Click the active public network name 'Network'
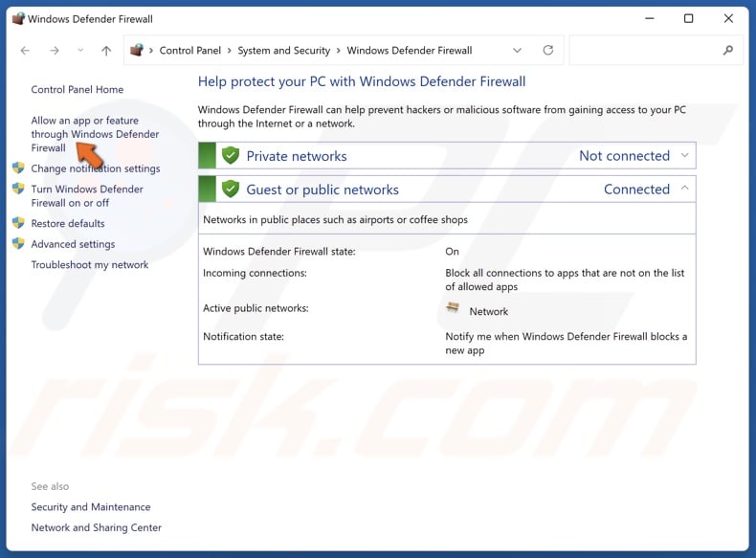Image resolution: width=756 pixels, height=558 pixels. click(x=489, y=312)
